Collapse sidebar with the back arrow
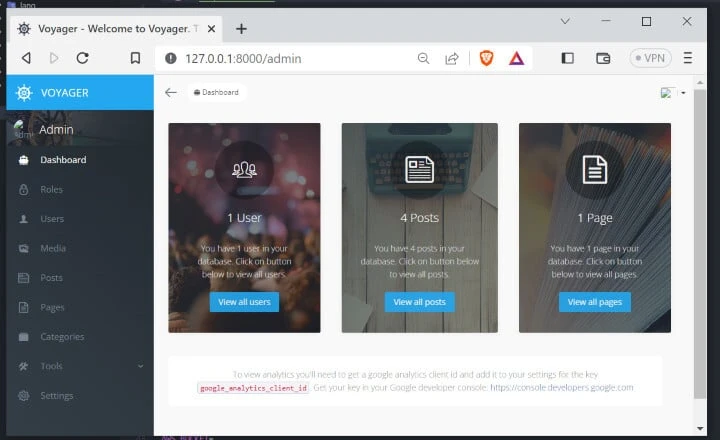The image size is (720, 440). pos(171,92)
